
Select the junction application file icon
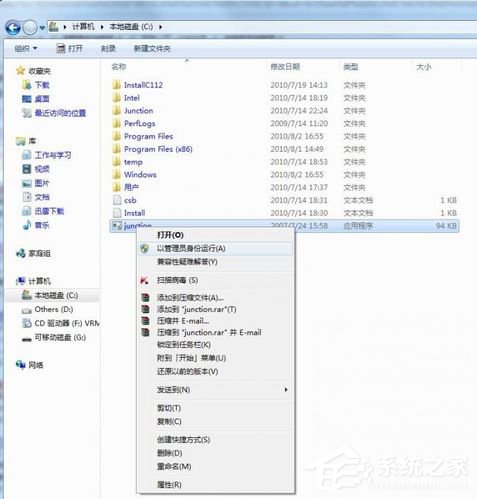[x=117, y=226]
